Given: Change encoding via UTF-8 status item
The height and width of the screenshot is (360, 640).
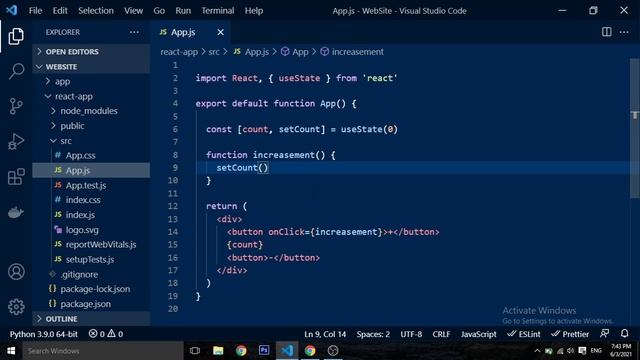Looking at the screenshot, I should pyautogui.click(x=411, y=334).
